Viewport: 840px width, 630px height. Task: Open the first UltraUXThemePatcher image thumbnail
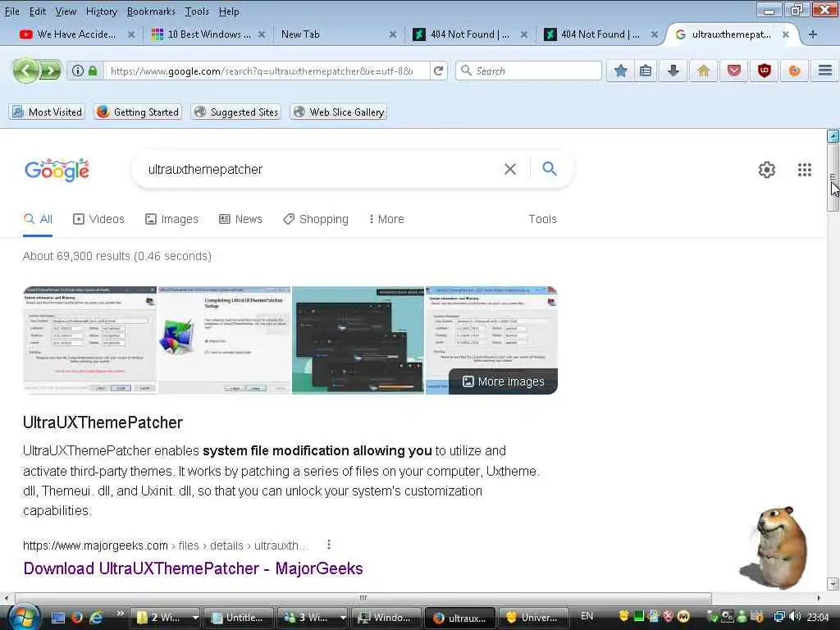90,340
